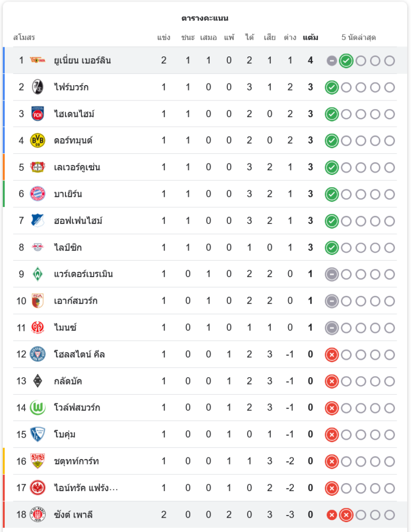Open the ไมนซ์ team link
The image size is (411, 532).
(65, 328)
